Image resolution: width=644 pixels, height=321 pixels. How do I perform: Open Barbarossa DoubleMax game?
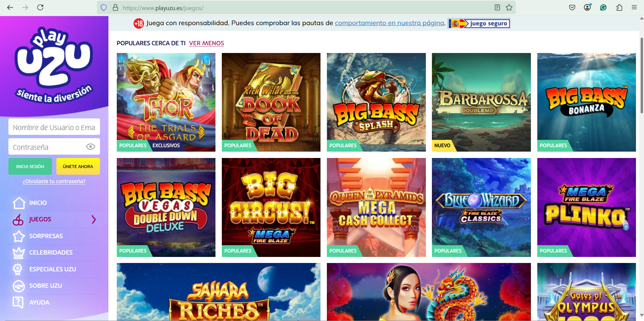tap(481, 102)
